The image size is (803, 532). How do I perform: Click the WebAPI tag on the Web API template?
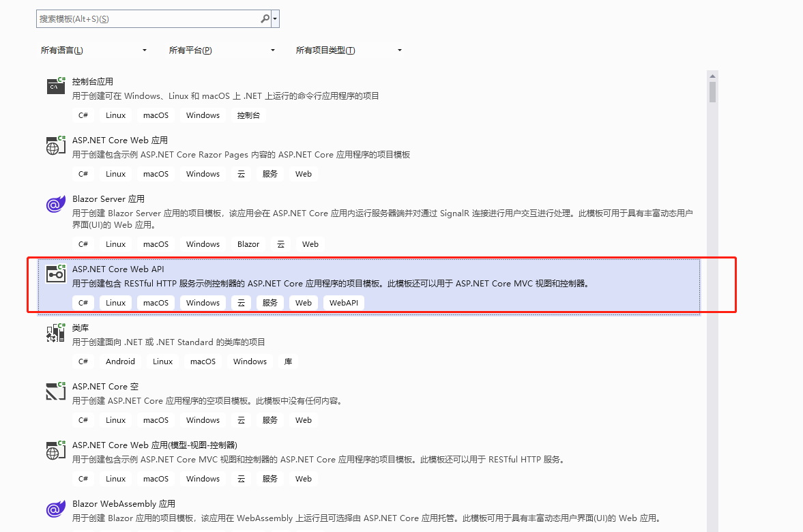point(343,302)
